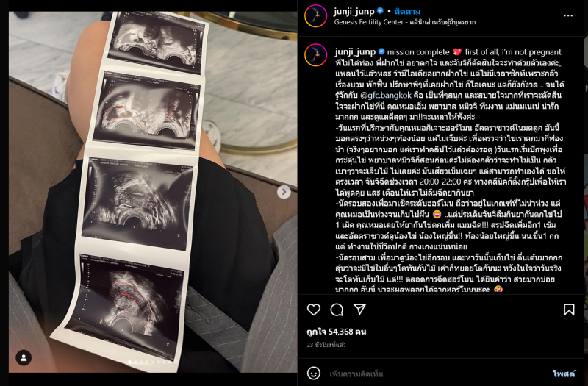The image size is (588, 386).
Task: Open the post timestamp 23 hours ago
Action: [326, 345]
